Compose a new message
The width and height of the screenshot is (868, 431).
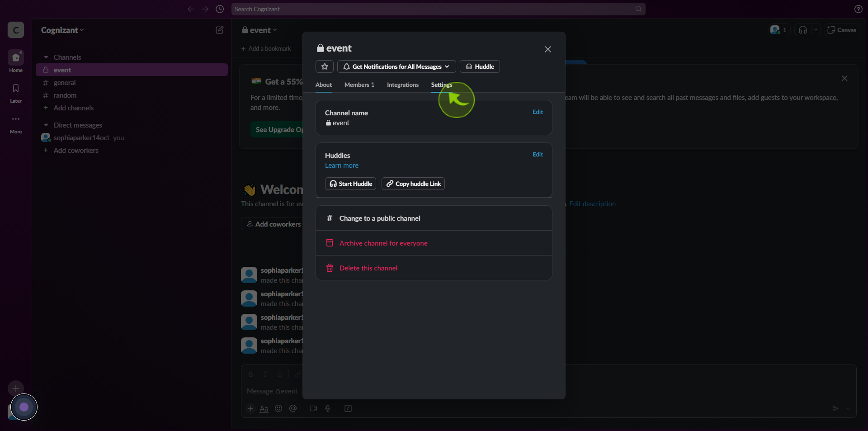[220, 30]
